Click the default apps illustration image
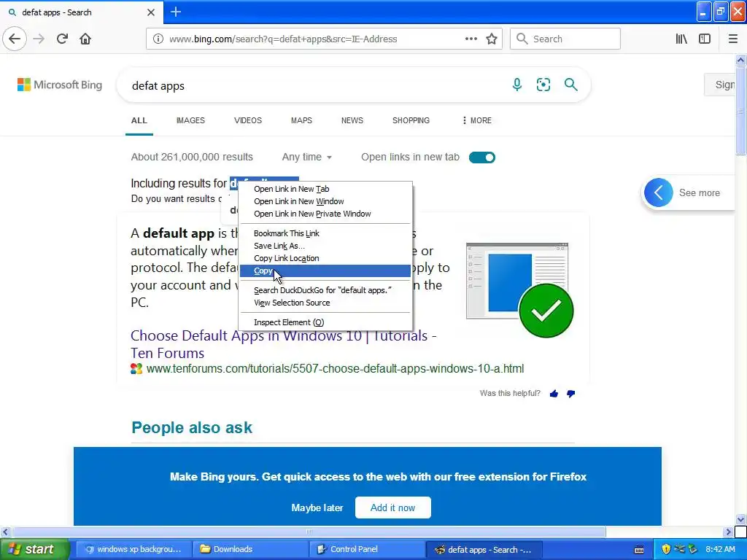 tap(519, 289)
